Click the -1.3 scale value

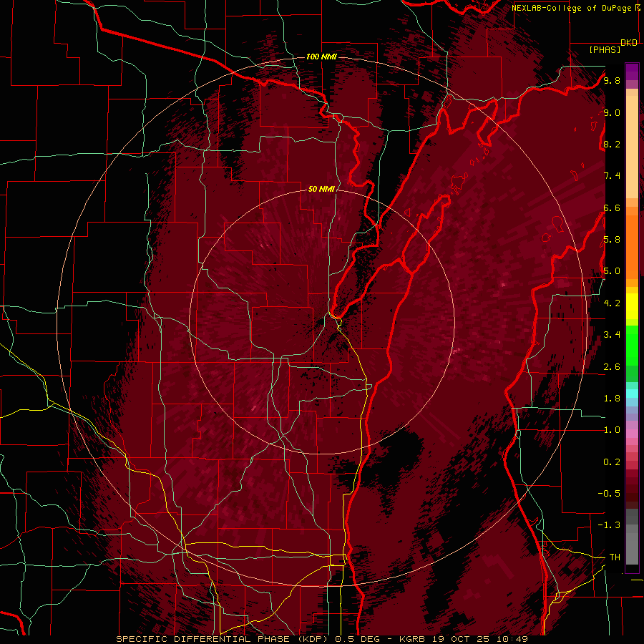609,525
